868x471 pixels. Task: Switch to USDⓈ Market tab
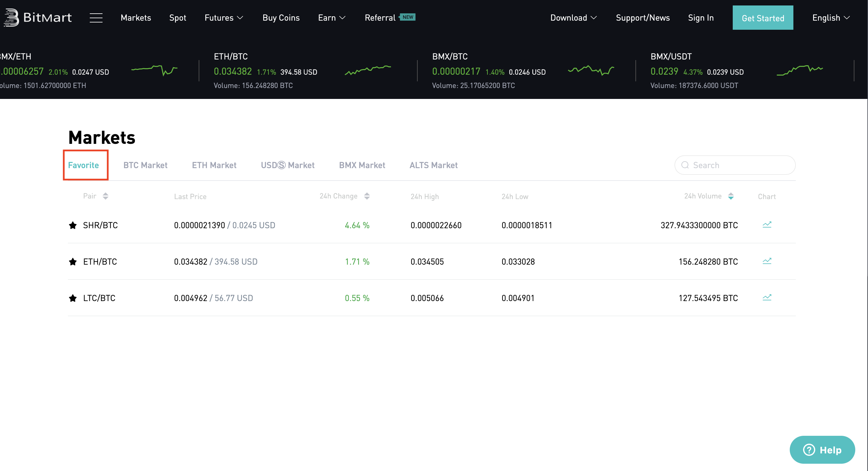288,165
